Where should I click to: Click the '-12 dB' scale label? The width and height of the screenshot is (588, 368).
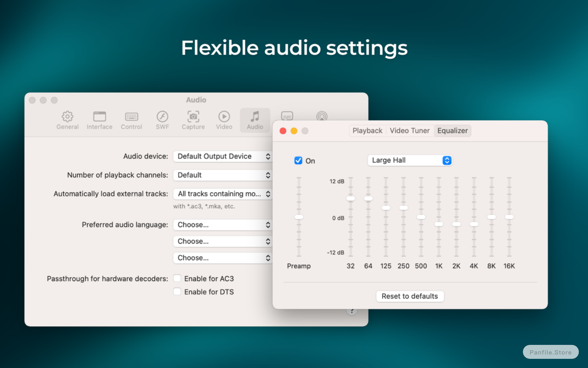coord(336,253)
